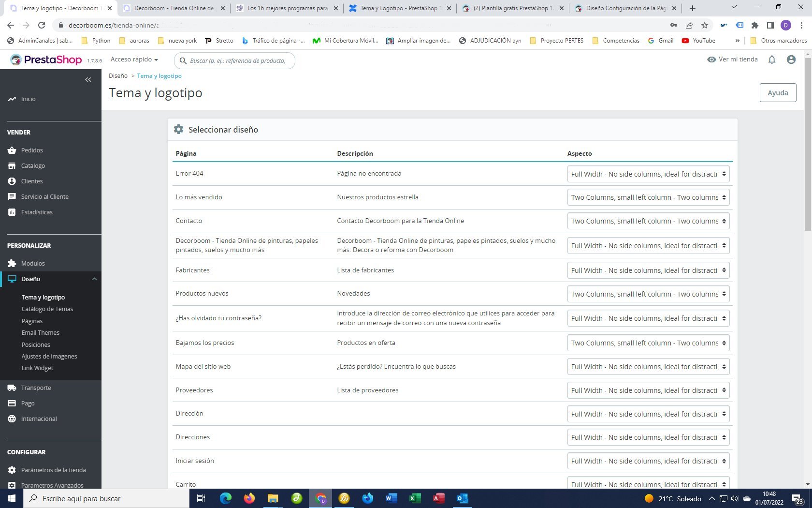Click the Servicio al Cliente chat icon
The width and height of the screenshot is (812, 508).
click(x=12, y=197)
